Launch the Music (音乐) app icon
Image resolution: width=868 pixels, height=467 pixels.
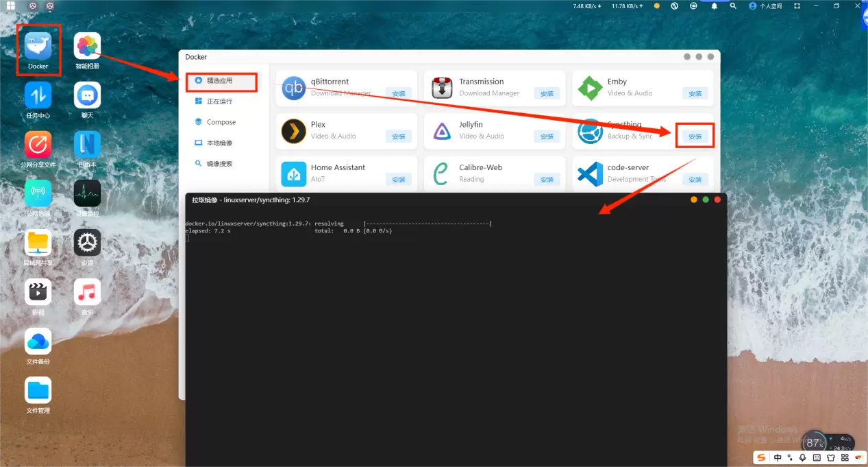[x=87, y=292]
